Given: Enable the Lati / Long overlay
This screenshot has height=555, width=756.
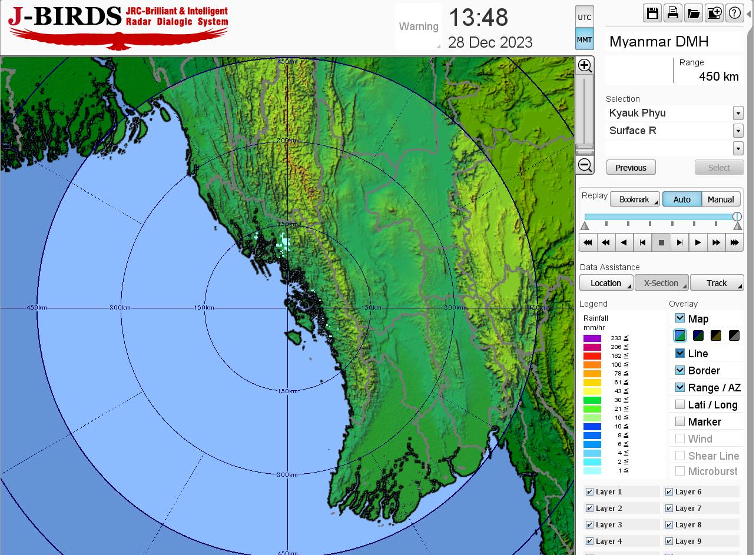Looking at the screenshot, I should 680,404.
